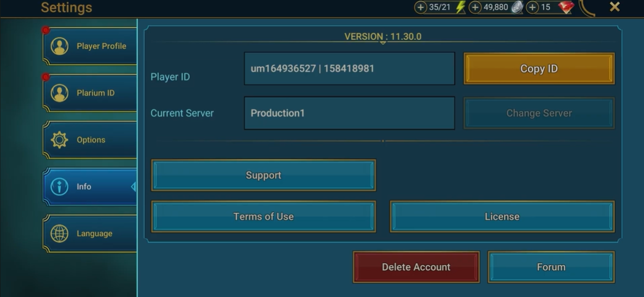Click the globe icon for Language
Image resolution: width=644 pixels, height=297 pixels.
[x=60, y=233]
